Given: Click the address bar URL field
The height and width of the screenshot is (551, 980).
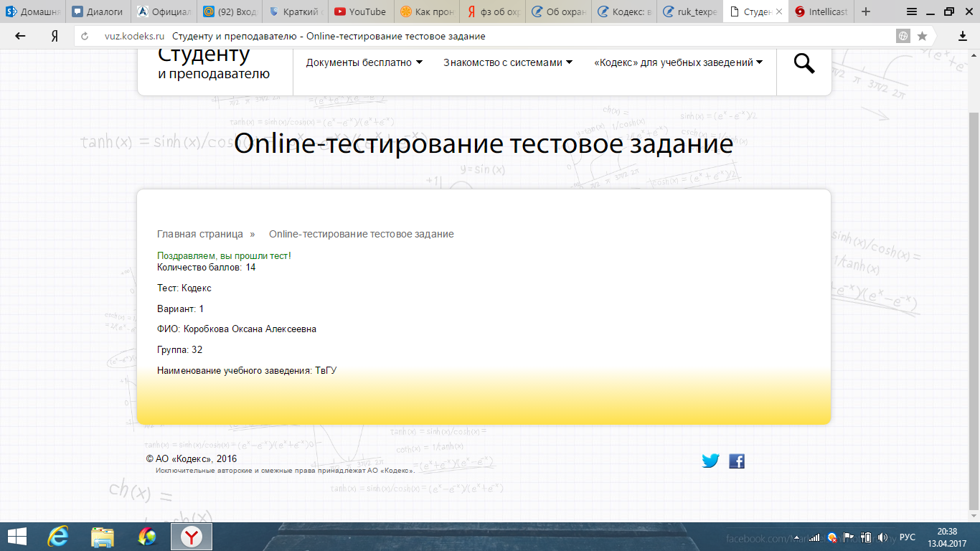Looking at the screenshot, I should tap(488, 36).
